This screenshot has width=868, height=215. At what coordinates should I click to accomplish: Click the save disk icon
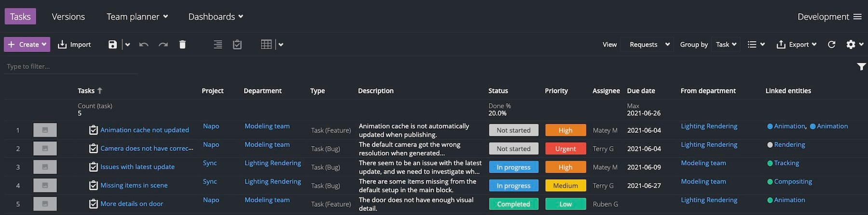[x=112, y=44]
